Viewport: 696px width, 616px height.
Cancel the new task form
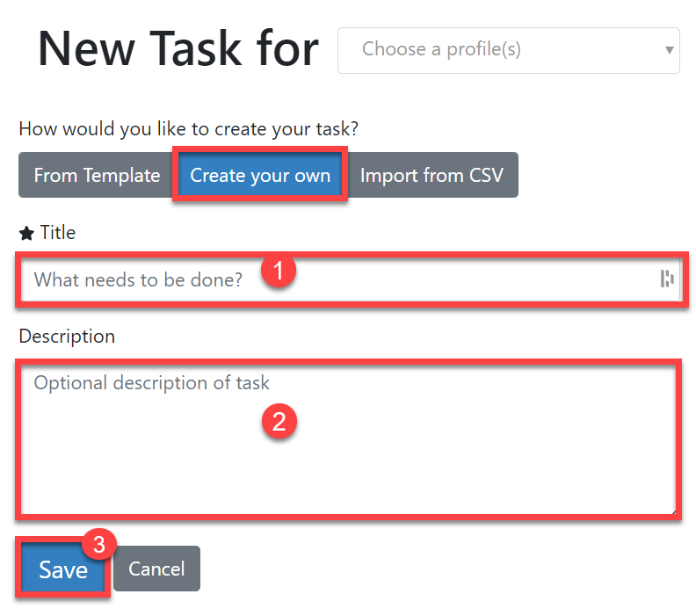coord(156,569)
